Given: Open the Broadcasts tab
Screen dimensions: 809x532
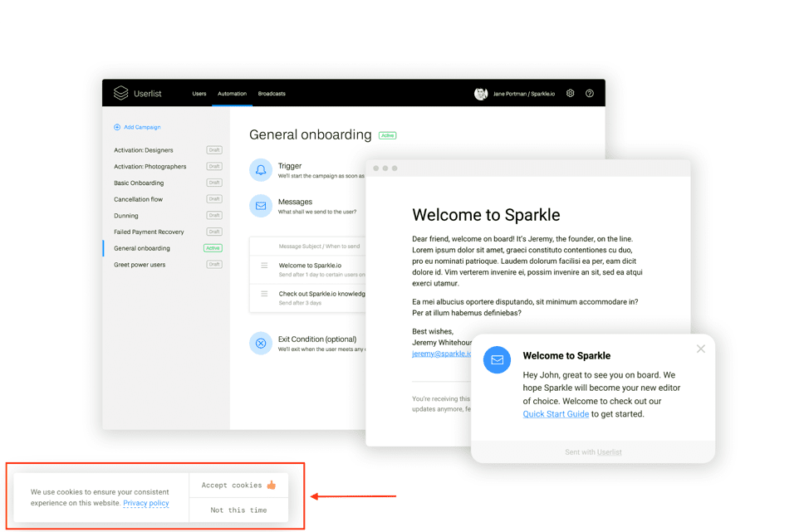Looking at the screenshot, I should pyautogui.click(x=272, y=94).
